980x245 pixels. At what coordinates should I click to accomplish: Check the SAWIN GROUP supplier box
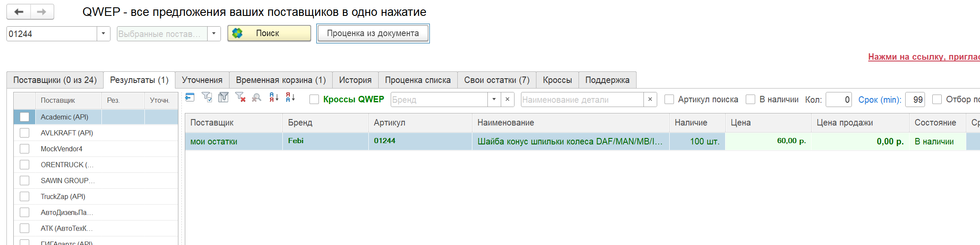(24, 181)
